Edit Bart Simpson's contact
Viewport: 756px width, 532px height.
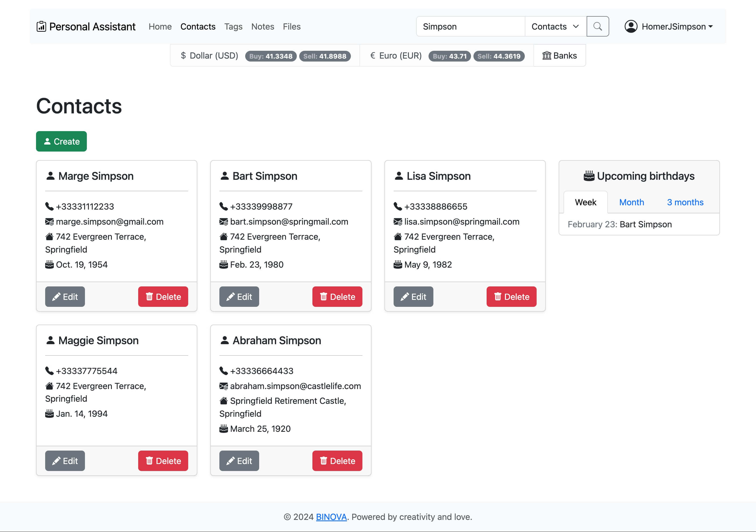pos(239,297)
